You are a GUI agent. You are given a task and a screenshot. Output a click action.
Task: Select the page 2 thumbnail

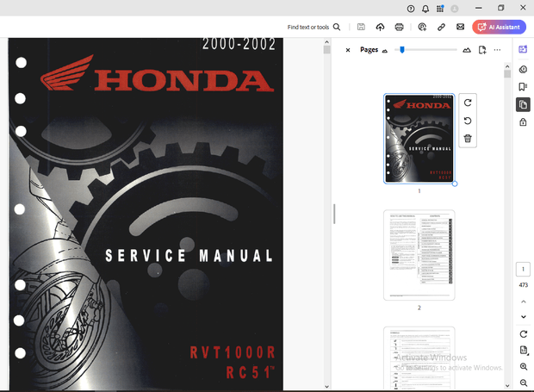(419, 255)
